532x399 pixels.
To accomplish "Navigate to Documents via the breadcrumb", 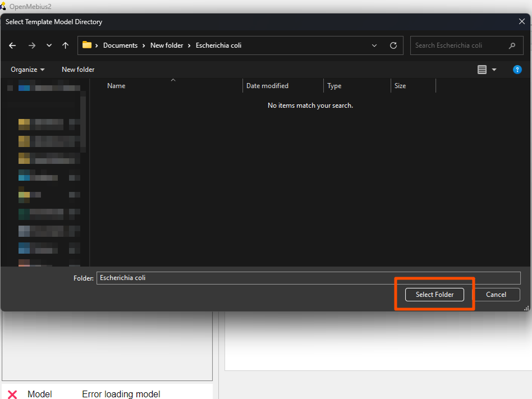I will (x=121, y=45).
